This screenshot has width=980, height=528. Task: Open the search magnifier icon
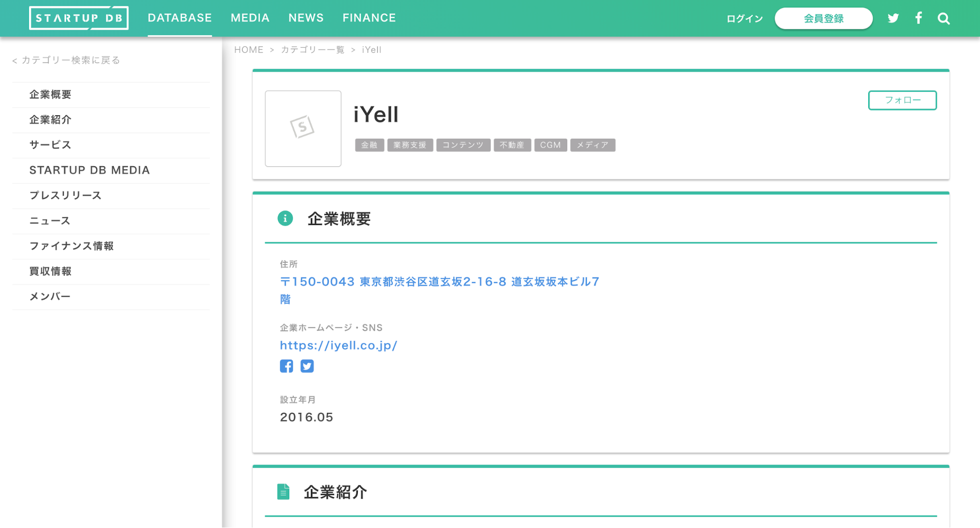(944, 19)
